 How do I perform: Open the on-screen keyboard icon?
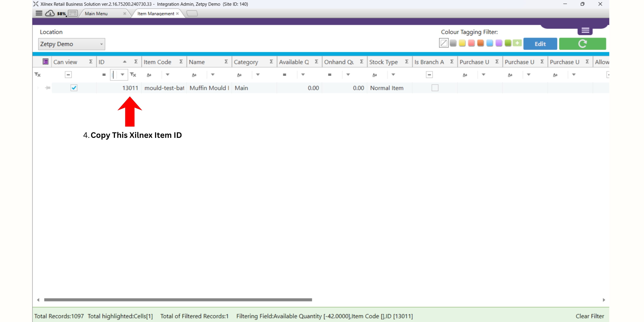coord(73,13)
